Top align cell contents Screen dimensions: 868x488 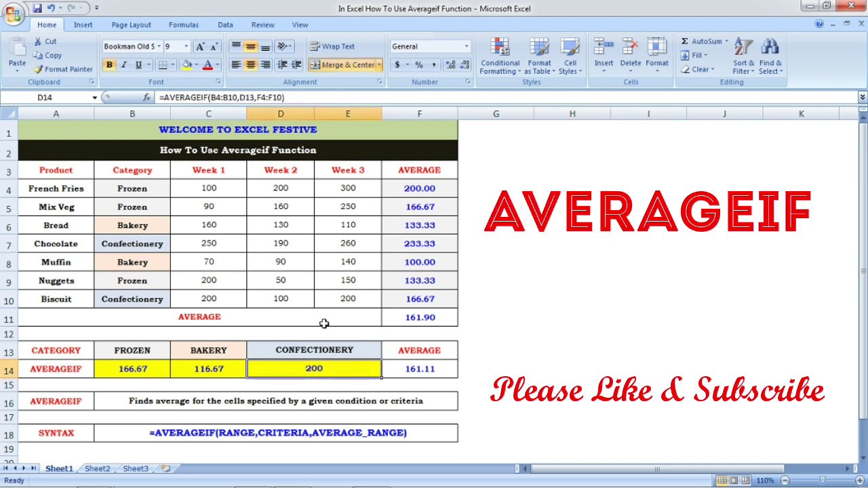(236, 47)
